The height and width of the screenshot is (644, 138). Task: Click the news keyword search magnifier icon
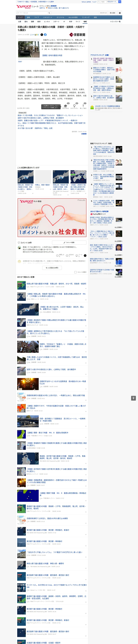coord(49,13)
